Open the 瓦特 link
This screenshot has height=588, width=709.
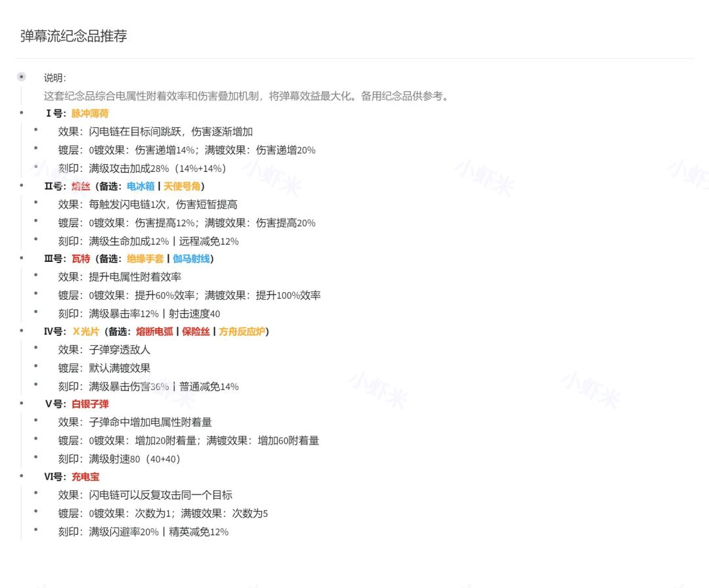tap(81, 259)
